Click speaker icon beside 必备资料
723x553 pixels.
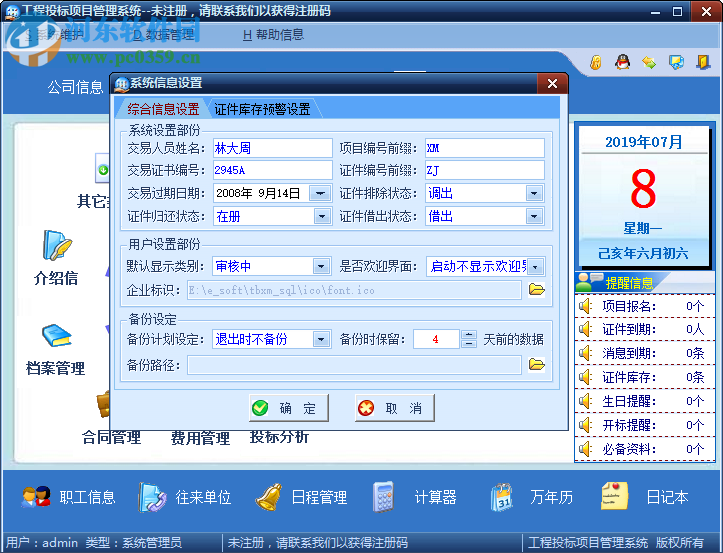pos(586,449)
